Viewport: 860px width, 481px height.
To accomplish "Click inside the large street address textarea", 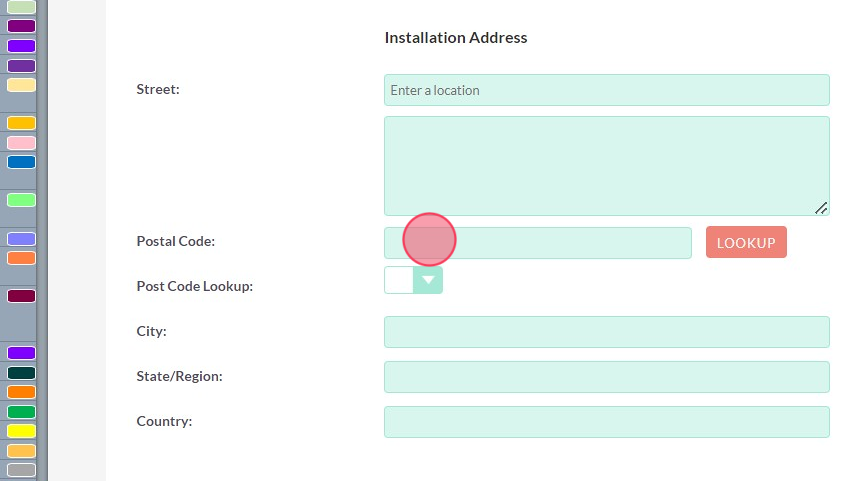I will (x=606, y=165).
